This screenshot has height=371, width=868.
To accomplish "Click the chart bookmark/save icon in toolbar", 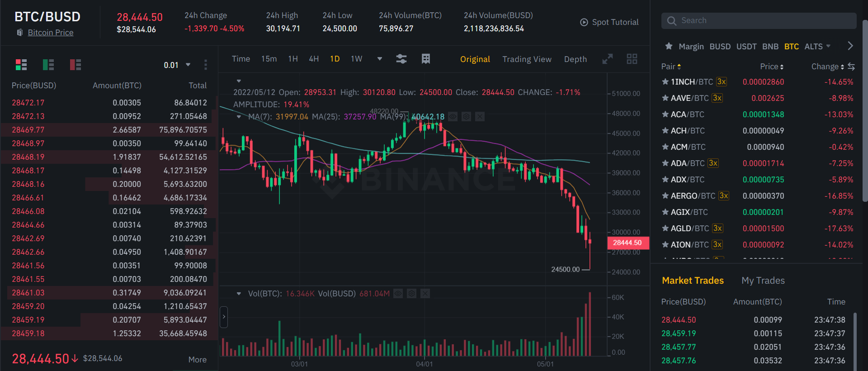I will coord(426,59).
